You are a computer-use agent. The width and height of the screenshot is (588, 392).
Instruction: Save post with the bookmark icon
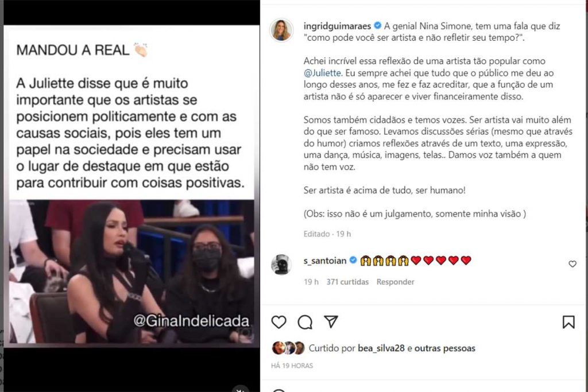coord(568,322)
